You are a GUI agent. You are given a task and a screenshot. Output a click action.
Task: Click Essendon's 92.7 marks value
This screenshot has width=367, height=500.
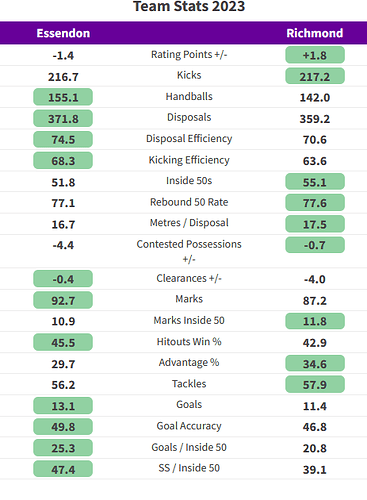click(x=63, y=300)
